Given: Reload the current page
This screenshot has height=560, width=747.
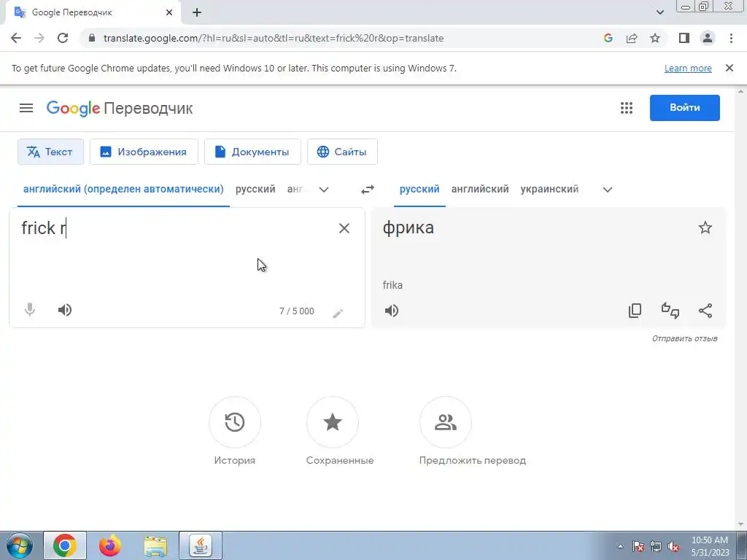Looking at the screenshot, I should (x=63, y=38).
